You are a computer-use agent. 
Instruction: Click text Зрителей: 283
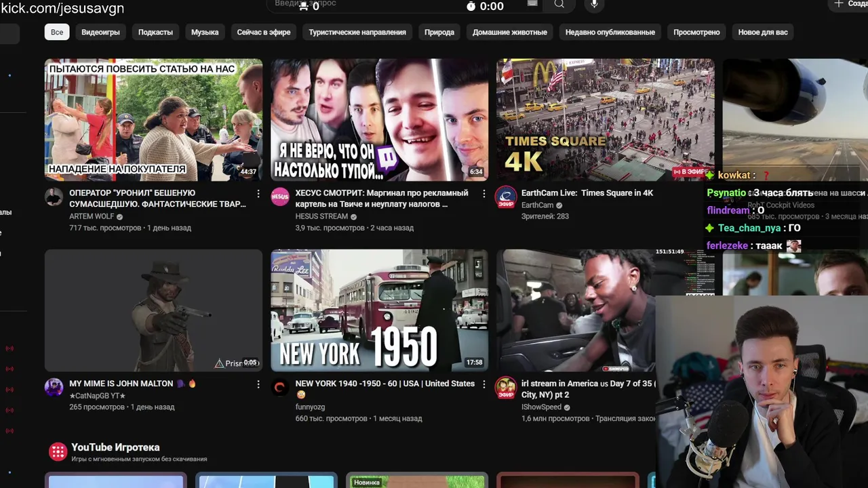click(545, 217)
